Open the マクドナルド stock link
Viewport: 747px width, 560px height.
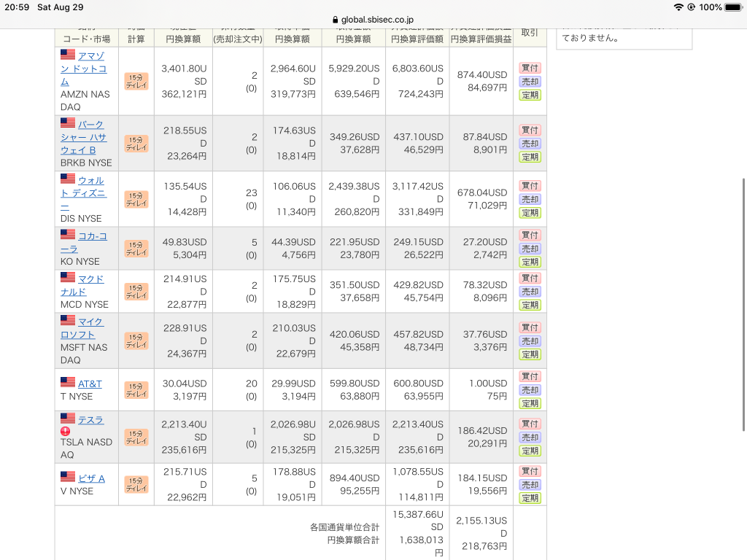pyautogui.click(x=82, y=285)
